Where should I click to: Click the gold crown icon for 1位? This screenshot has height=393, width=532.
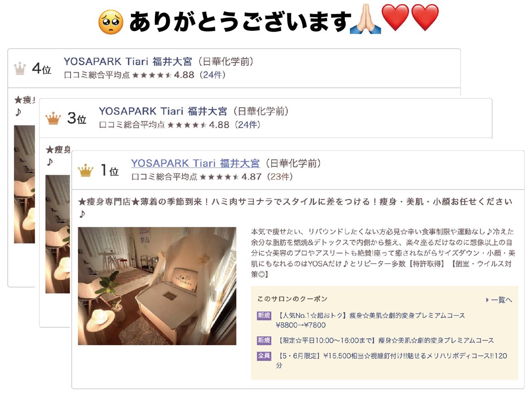click(86, 170)
